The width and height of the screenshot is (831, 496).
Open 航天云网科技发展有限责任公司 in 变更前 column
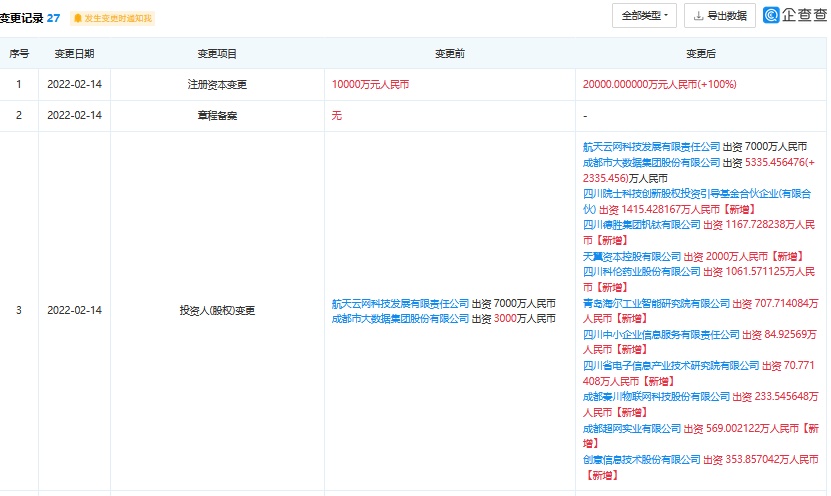[x=400, y=303]
